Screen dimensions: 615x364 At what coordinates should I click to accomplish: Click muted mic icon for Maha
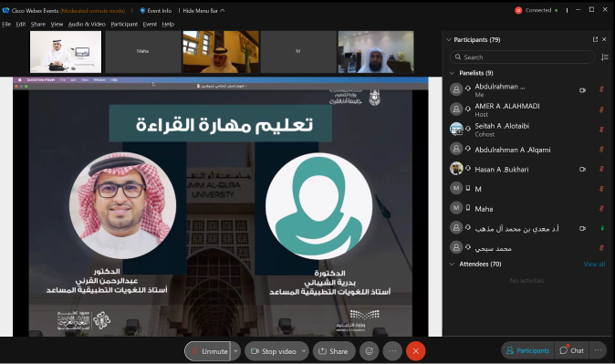click(601, 209)
